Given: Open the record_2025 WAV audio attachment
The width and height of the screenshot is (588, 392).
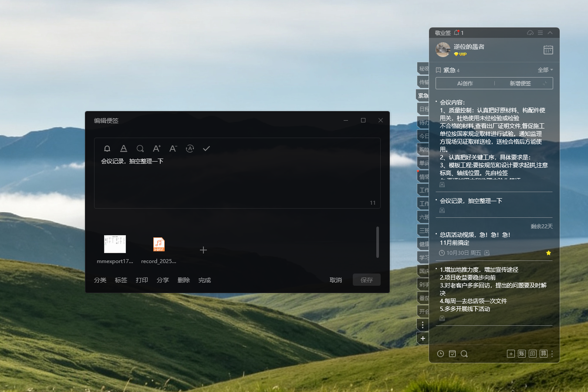Looking at the screenshot, I should pyautogui.click(x=159, y=244).
